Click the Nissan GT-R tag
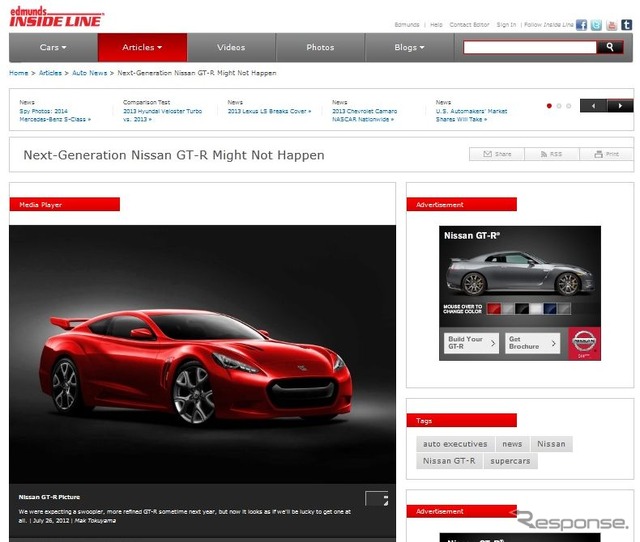The image size is (640, 542). click(449, 461)
